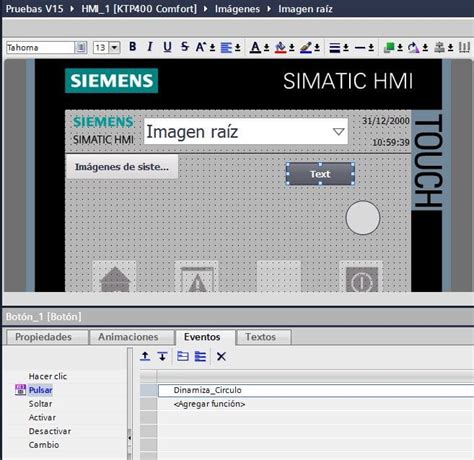Delete the selected function with X icon
Image resolution: width=474 pixels, height=460 pixels.
point(221,356)
